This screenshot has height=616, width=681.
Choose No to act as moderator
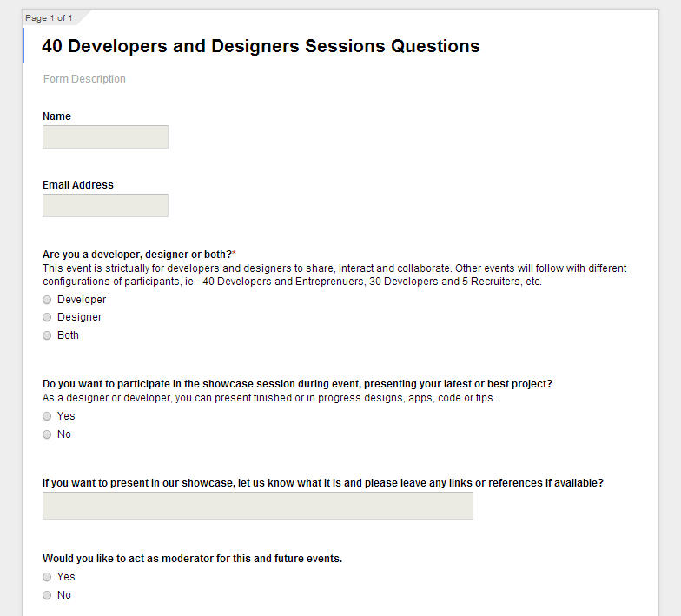pos(47,595)
